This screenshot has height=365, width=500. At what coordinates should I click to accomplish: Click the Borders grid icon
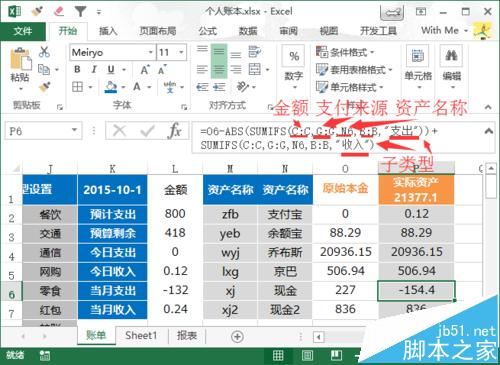click(x=77, y=87)
